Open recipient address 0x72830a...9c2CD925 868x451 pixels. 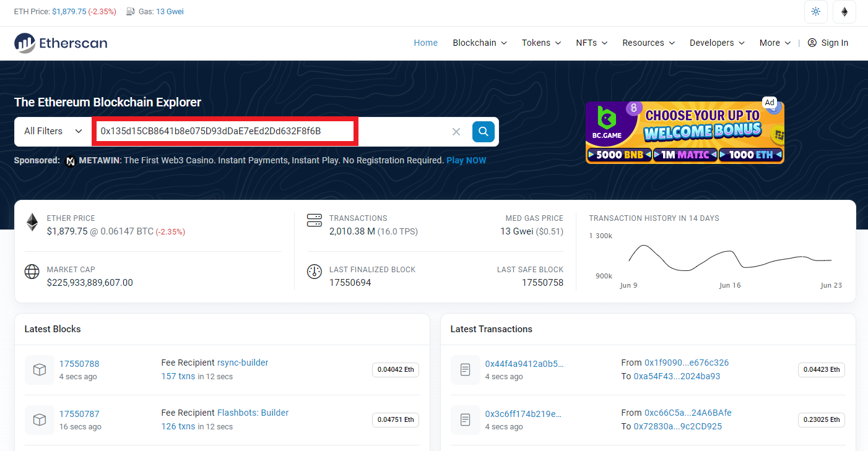pyautogui.click(x=677, y=426)
